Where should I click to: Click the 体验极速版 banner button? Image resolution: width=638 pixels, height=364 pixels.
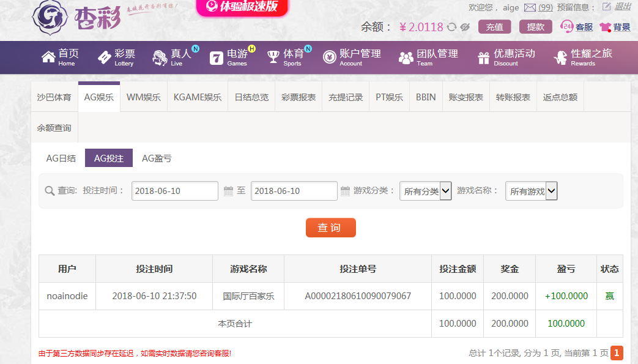242,6
